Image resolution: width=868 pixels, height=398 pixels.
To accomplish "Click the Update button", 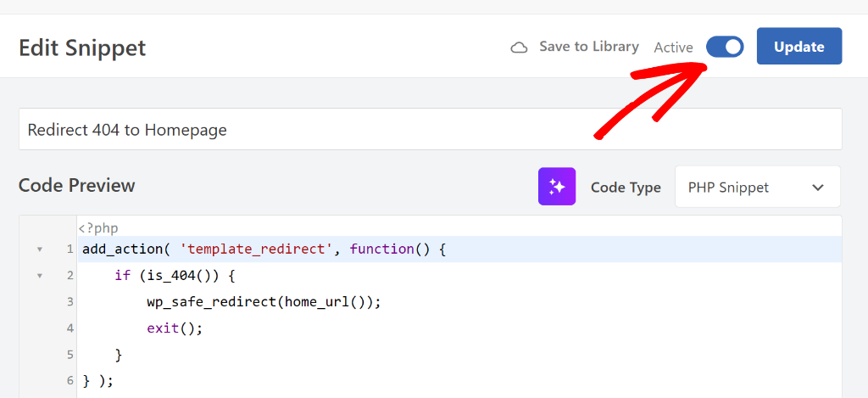I will pos(798,47).
